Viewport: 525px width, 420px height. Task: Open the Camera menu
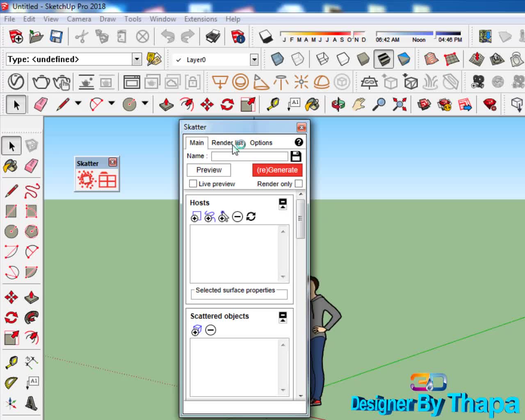(79, 19)
